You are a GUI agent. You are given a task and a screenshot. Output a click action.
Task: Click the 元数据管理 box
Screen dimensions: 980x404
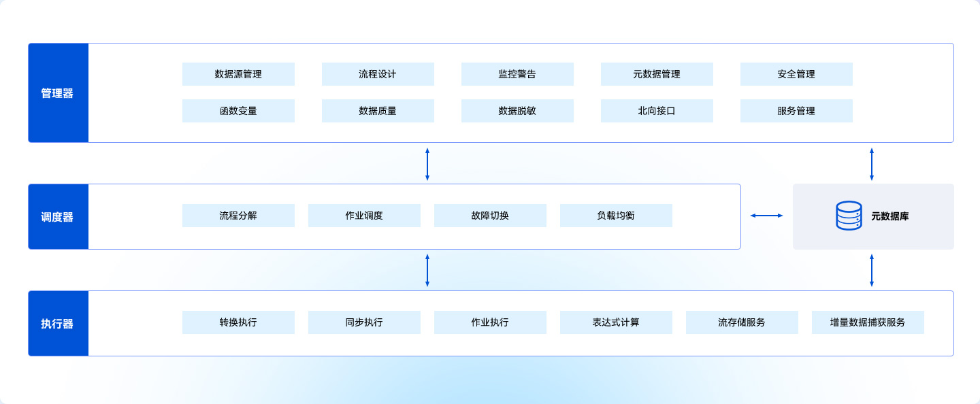click(657, 74)
